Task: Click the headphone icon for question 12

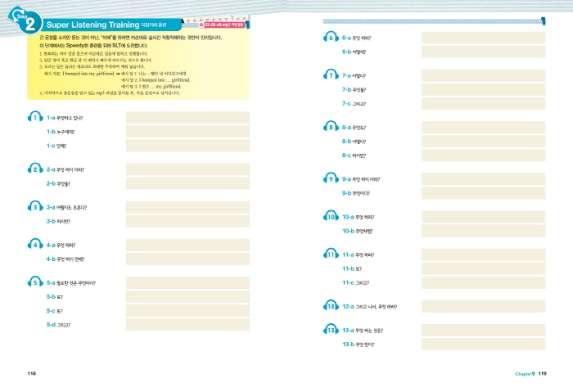Action: tap(331, 307)
